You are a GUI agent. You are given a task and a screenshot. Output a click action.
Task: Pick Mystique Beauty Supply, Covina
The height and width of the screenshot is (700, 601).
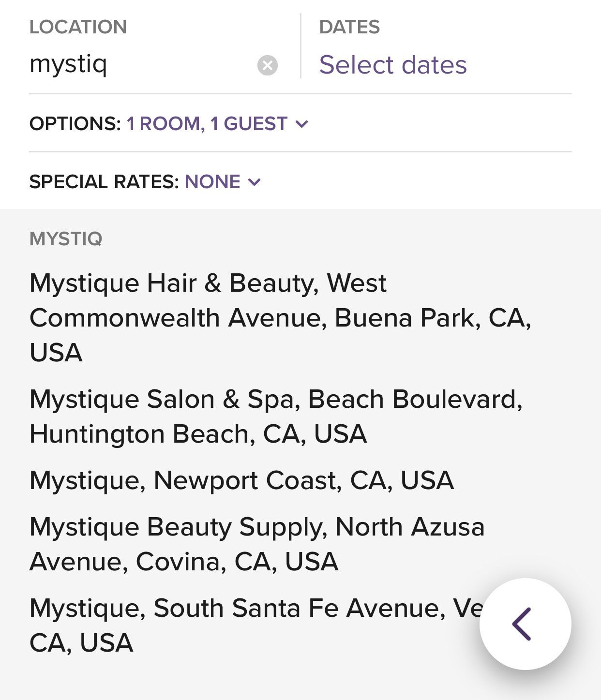point(257,544)
